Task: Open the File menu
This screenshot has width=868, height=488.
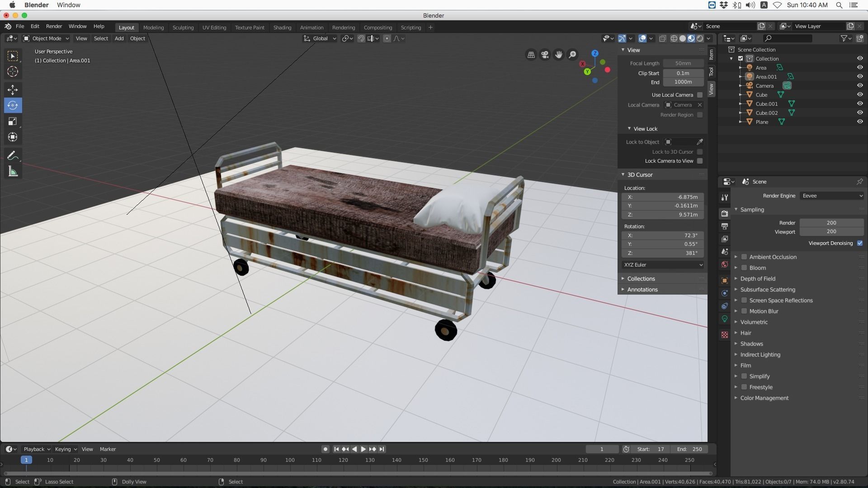Action: point(20,26)
